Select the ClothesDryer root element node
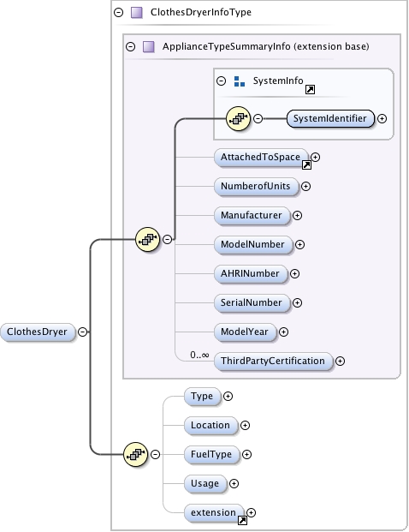 coord(38,332)
